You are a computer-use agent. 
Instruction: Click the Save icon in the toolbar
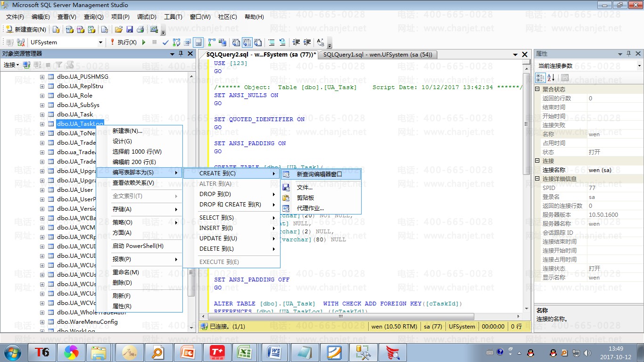129,29
